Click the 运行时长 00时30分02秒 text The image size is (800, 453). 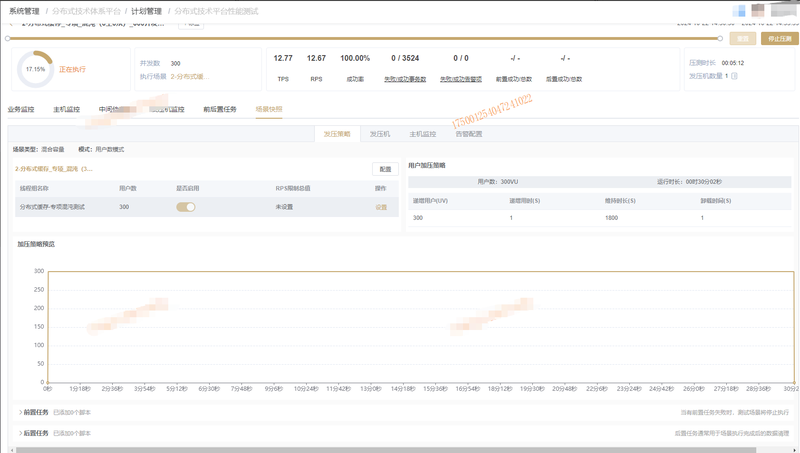pyautogui.click(x=689, y=182)
